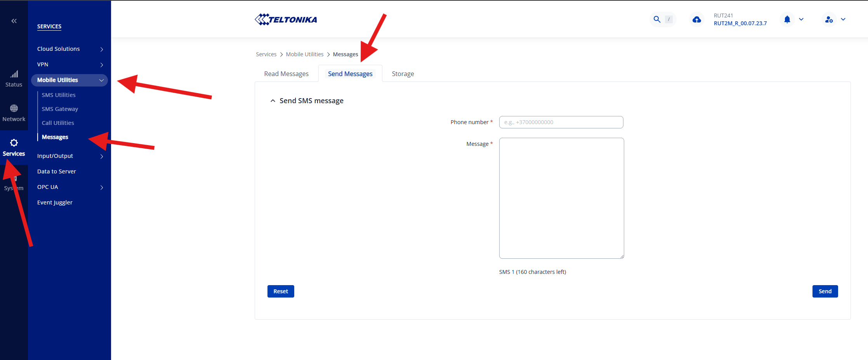Viewport: 868px width, 360px height.
Task: Open SMS Utilities in sidebar
Action: coord(59,95)
